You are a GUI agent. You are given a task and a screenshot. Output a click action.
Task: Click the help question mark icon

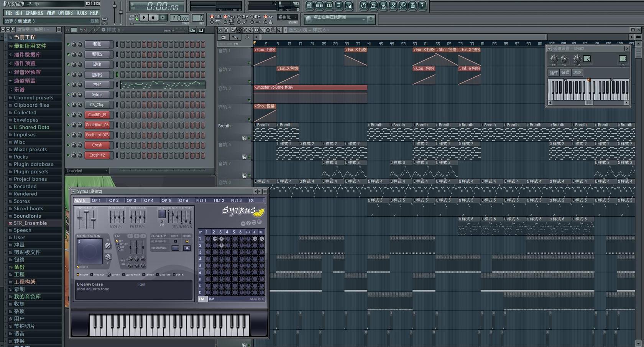tap(422, 5)
